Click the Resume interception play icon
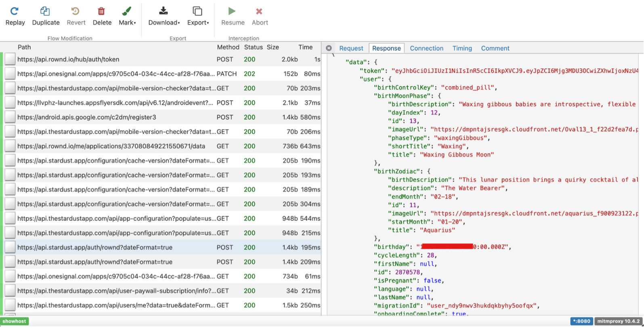644x328 pixels. pos(232,11)
